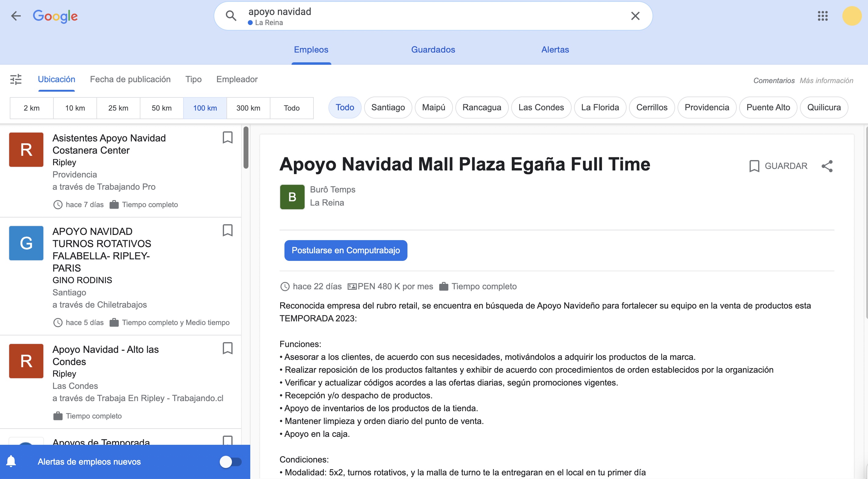Filter by the Cerrillos chip
The image size is (868, 479).
tap(652, 107)
